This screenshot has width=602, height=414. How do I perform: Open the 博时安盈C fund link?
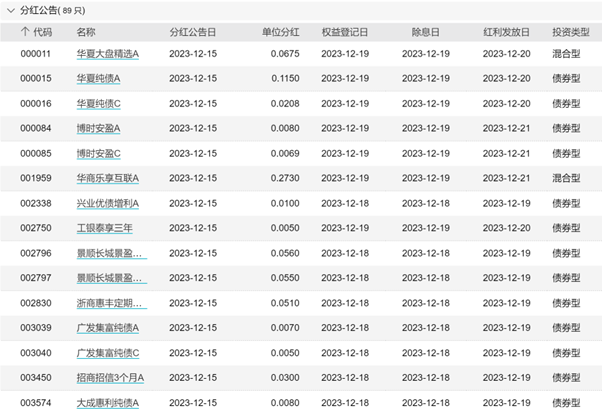98,154
